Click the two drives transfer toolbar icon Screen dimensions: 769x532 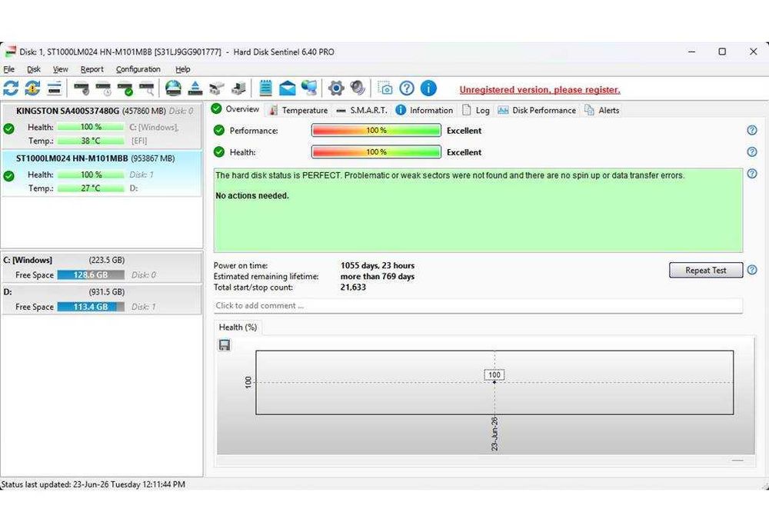click(x=217, y=88)
